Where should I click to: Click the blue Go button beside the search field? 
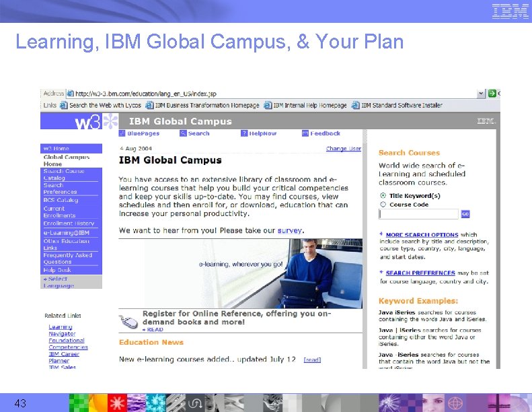[465, 214]
